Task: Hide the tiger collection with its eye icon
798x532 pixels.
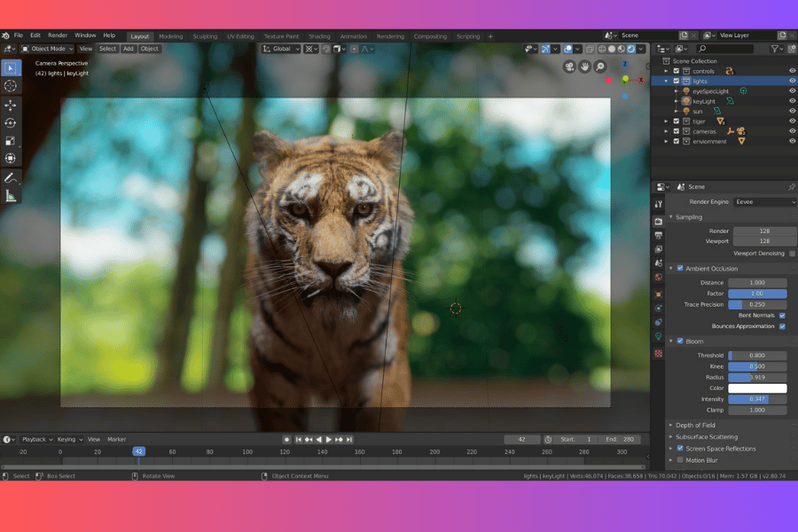Action: [x=792, y=121]
